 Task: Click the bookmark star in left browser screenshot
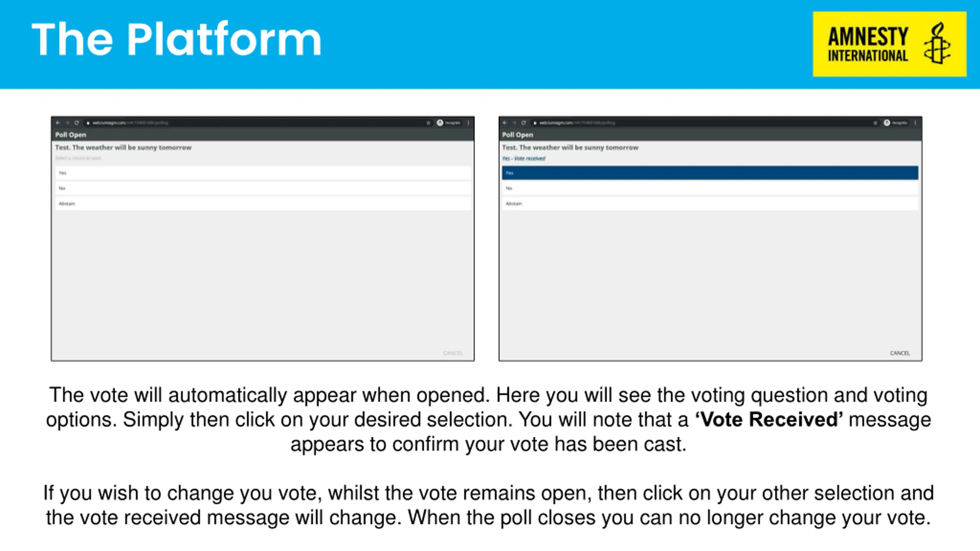(428, 123)
